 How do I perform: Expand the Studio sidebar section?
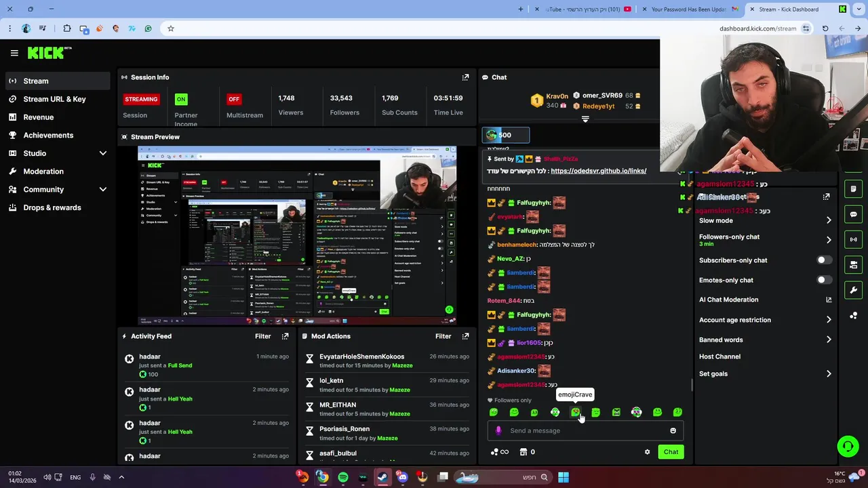pos(103,153)
